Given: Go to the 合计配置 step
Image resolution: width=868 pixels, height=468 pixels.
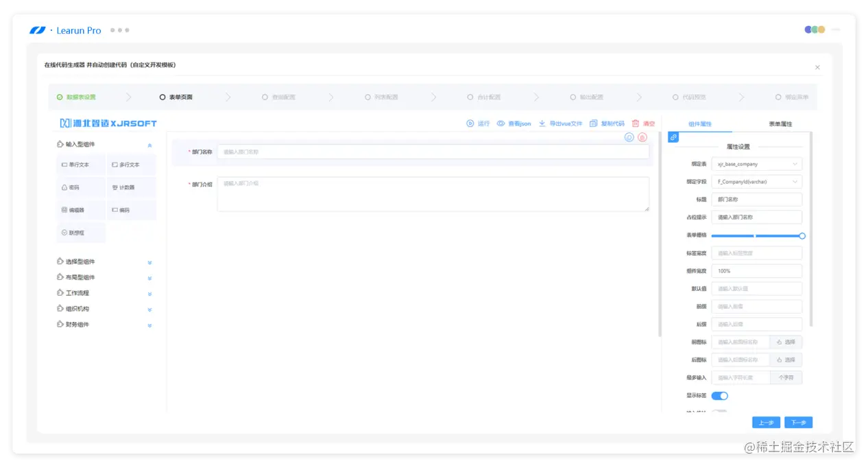Looking at the screenshot, I should click(484, 97).
